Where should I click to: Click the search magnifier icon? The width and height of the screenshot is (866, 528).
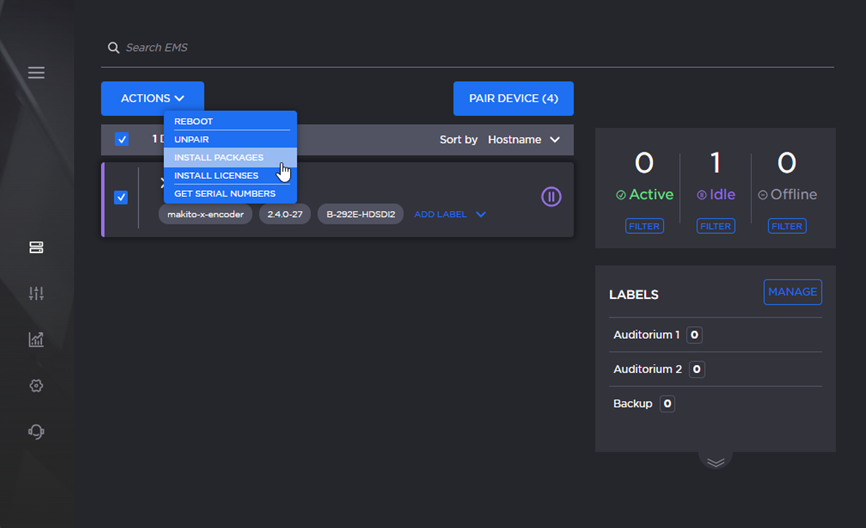pyautogui.click(x=113, y=48)
